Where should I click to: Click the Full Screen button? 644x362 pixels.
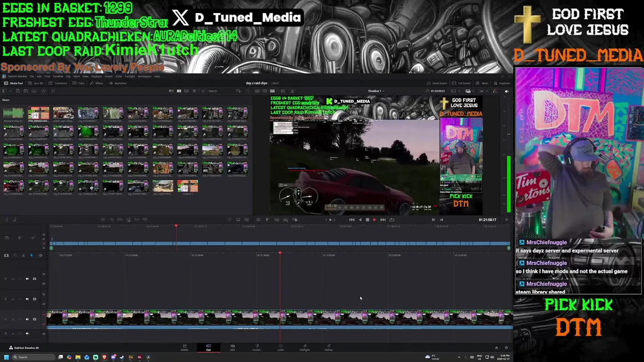point(461,83)
